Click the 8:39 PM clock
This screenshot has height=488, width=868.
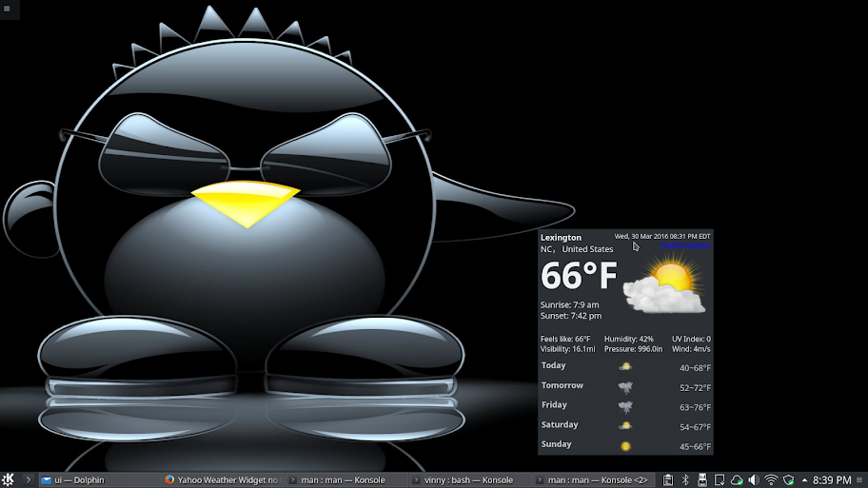click(832, 479)
